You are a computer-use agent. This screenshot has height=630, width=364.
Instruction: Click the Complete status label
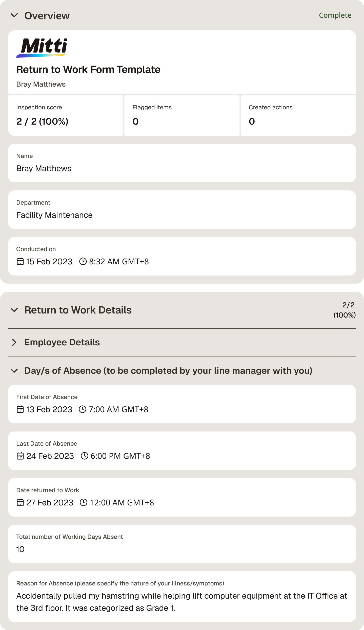click(x=335, y=15)
